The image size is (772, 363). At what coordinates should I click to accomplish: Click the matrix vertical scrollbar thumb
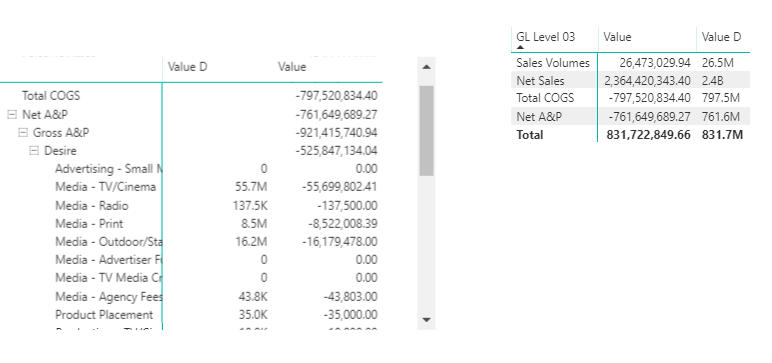tap(426, 131)
